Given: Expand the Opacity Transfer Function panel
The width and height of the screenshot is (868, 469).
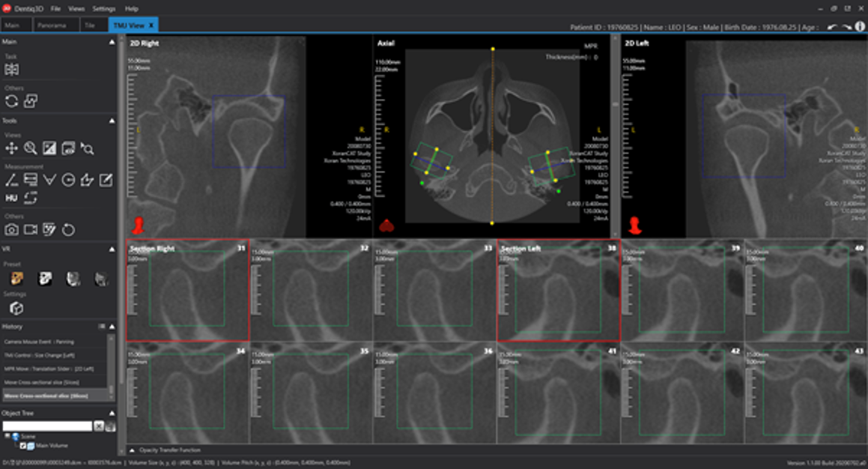Looking at the screenshot, I should (133, 450).
